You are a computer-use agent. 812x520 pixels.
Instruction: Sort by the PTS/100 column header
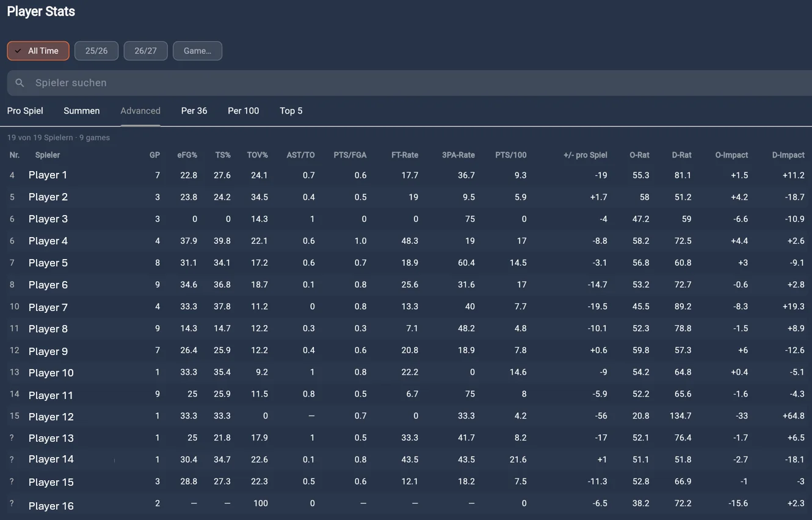tap(511, 155)
